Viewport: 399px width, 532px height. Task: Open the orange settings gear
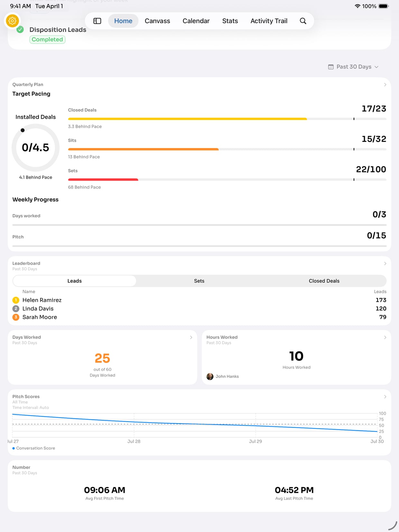click(x=12, y=21)
